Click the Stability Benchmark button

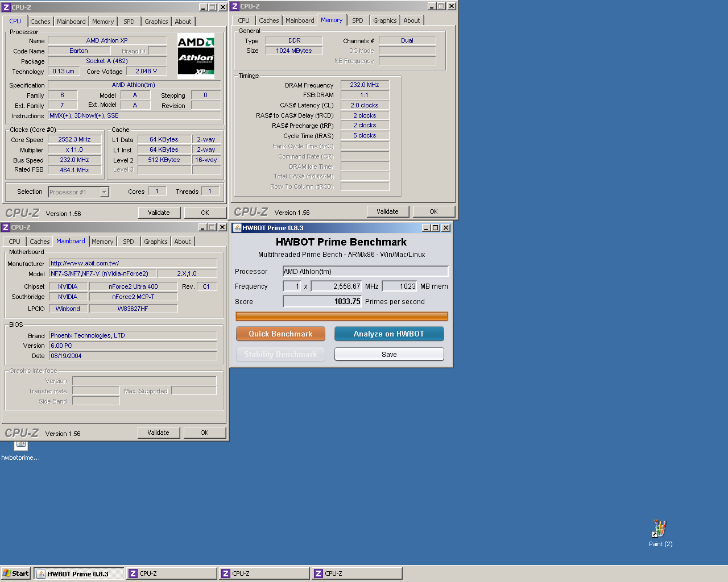[x=280, y=354]
